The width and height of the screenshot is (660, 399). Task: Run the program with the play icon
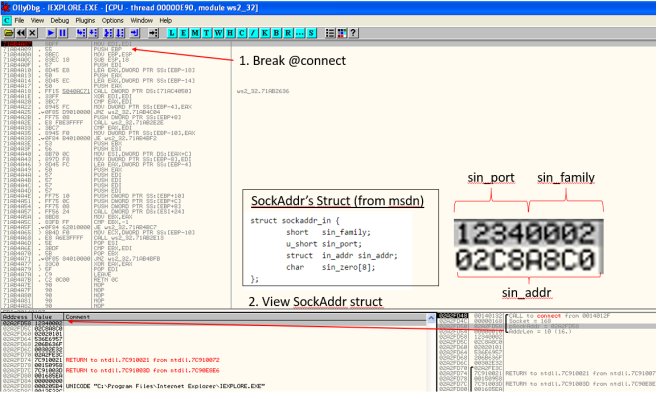(51, 33)
